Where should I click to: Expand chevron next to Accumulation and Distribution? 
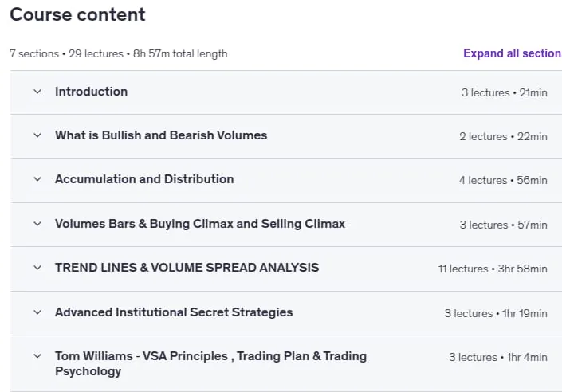(x=37, y=179)
